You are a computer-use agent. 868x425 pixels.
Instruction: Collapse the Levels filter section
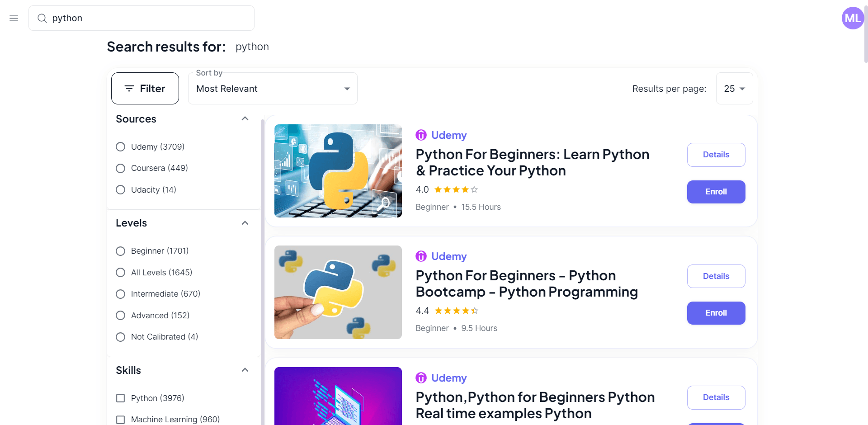[x=245, y=223]
